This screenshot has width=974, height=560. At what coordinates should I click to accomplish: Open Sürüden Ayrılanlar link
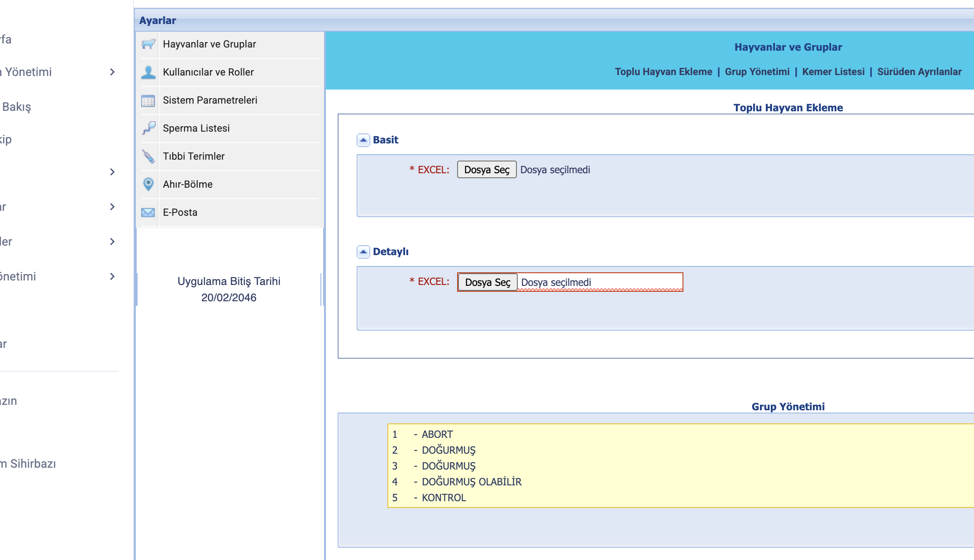point(919,72)
